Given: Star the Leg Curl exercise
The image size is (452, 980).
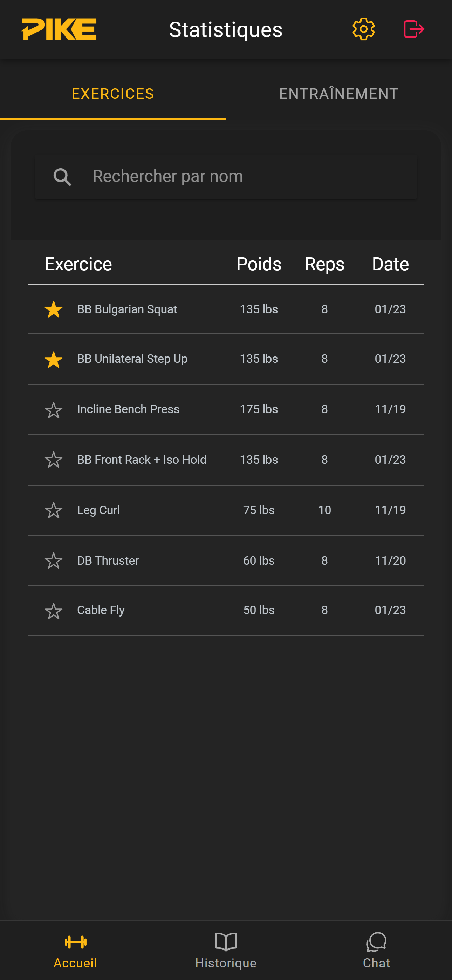Looking at the screenshot, I should pyautogui.click(x=54, y=510).
